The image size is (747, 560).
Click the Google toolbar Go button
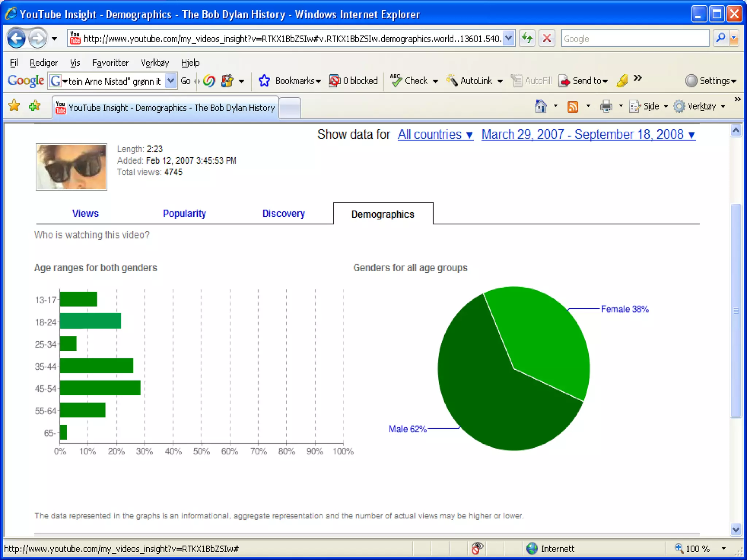point(185,81)
